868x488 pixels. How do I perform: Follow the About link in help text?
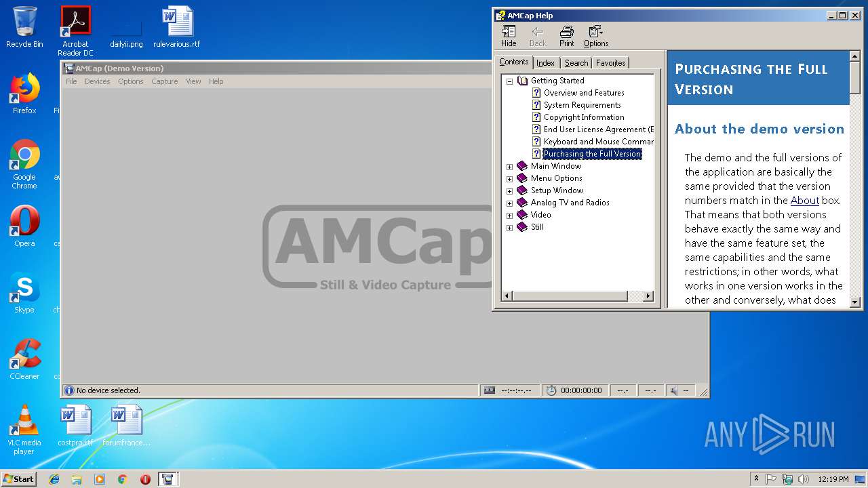click(x=804, y=201)
